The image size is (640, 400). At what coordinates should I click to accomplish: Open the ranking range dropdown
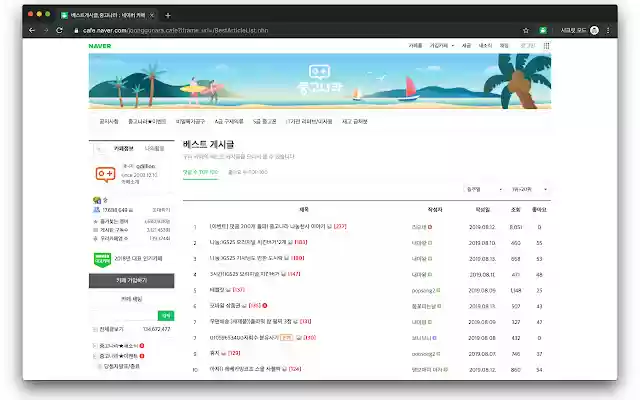(529, 189)
